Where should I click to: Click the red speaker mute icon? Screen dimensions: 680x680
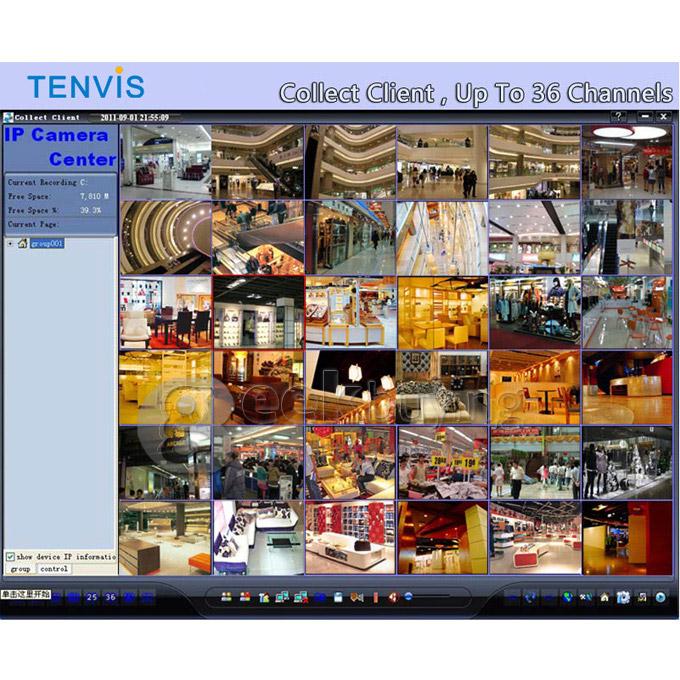tap(393, 598)
